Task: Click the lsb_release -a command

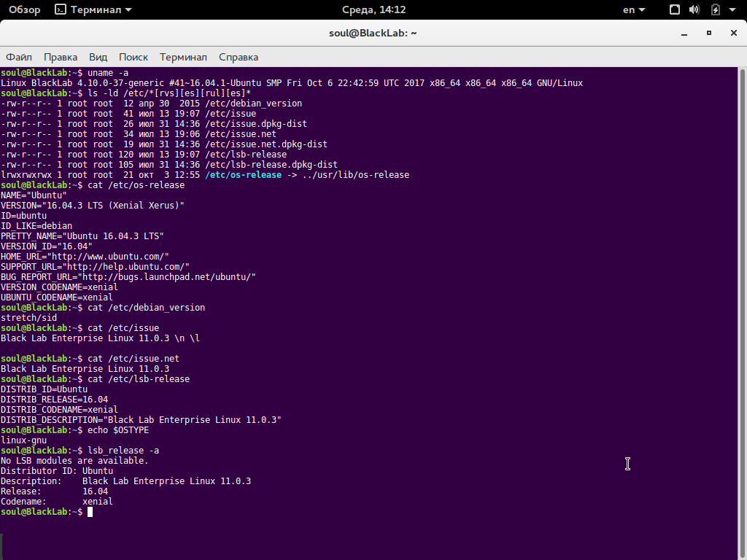Action: (x=123, y=451)
